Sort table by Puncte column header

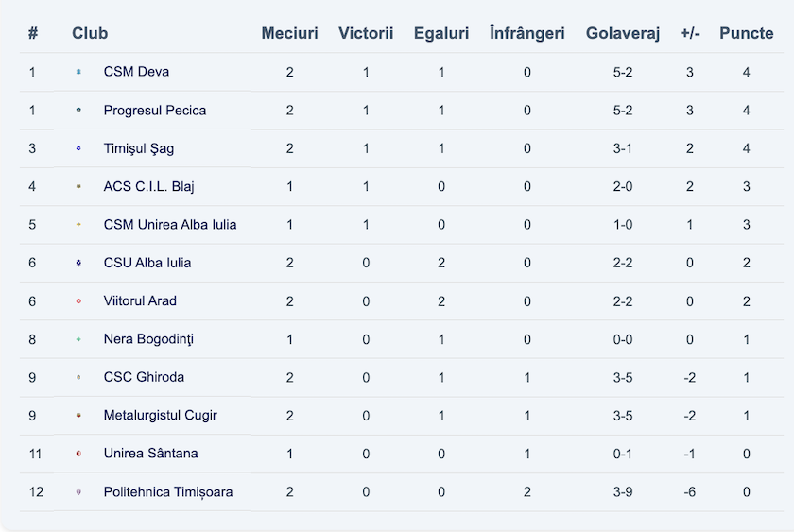[747, 33]
